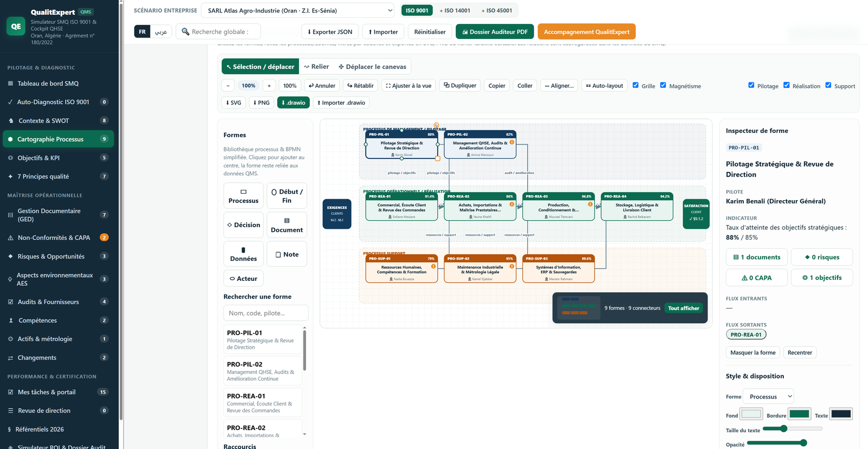The image size is (868, 449).
Task: Open Risques & Opportunités section
Action: (59, 256)
